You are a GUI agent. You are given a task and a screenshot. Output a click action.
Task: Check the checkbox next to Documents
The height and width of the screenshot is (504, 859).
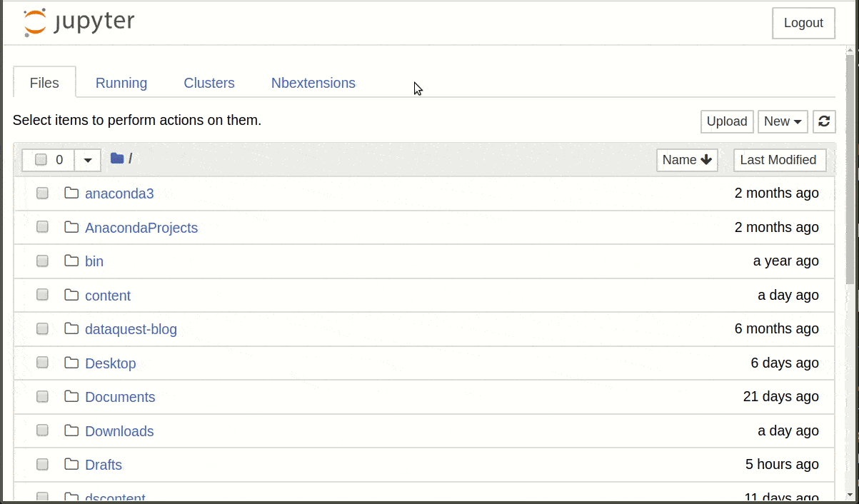pos(42,396)
